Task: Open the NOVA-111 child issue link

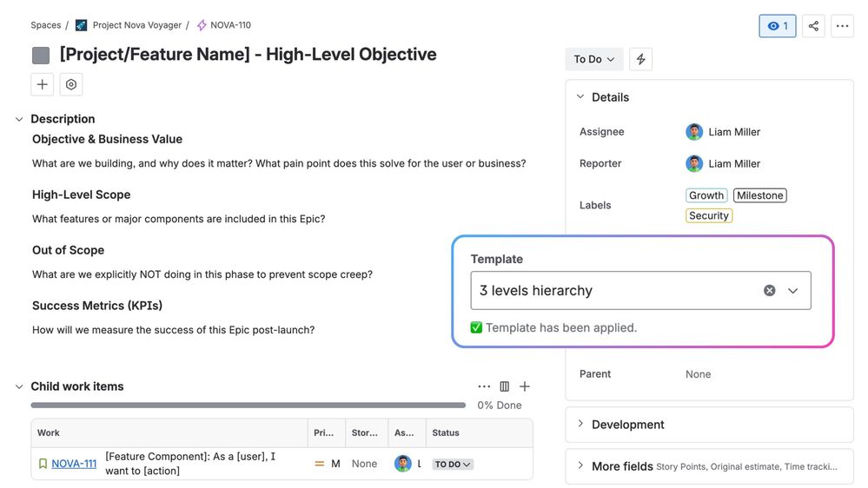Action: point(74,464)
